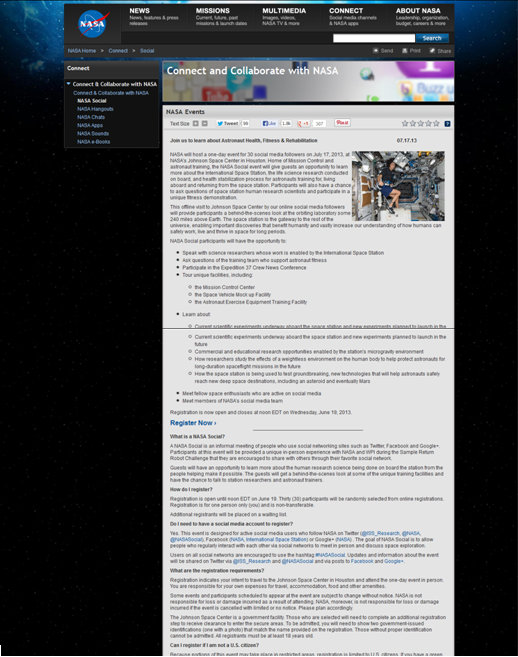Click into the search text field
Viewport: 518px width, 657px height.
click(x=374, y=38)
